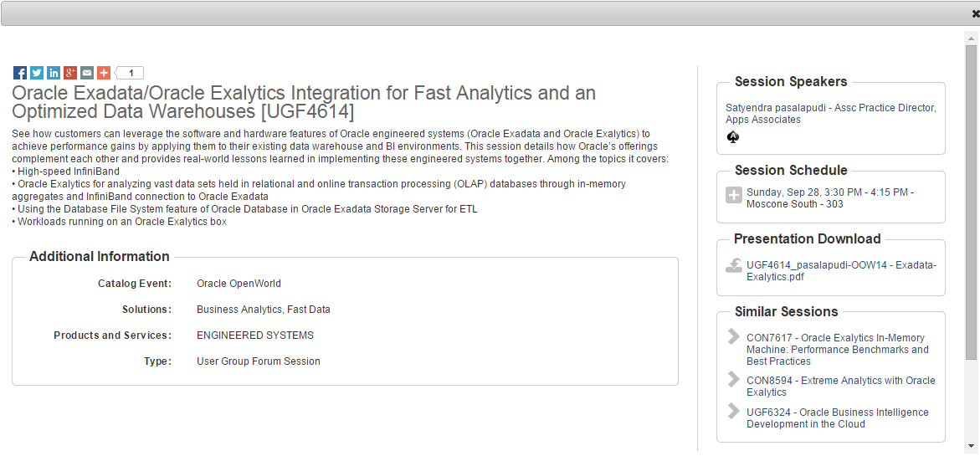Open more sharing options plus icon
Viewport: 980px width, 456px height.
(x=104, y=73)
